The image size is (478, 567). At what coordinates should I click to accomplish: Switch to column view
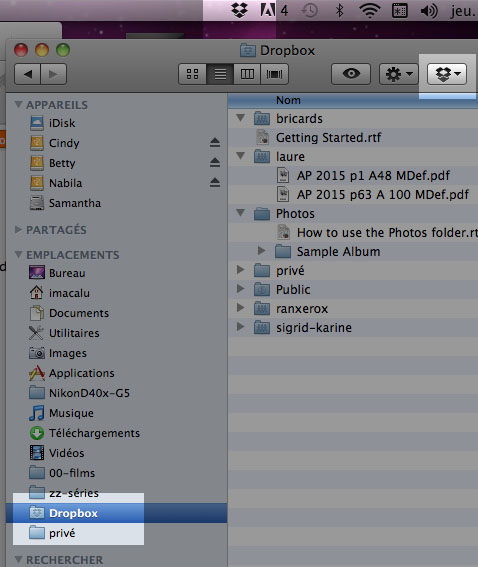(x=247, y=74)
